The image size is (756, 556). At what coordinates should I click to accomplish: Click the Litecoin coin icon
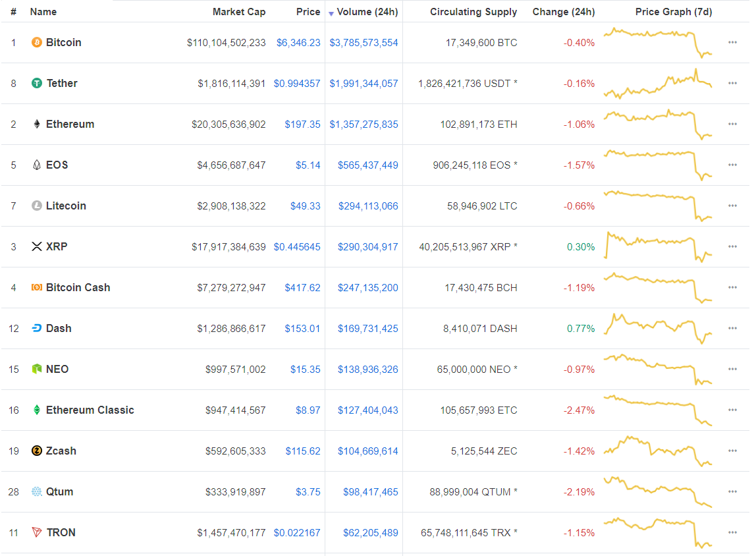click(x=37, y=206)
